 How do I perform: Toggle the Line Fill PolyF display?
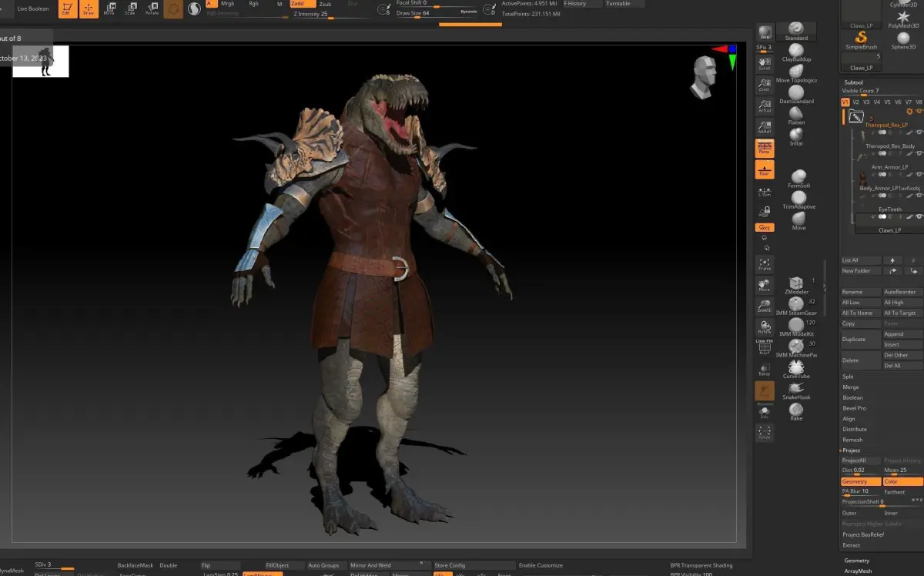point(765,347)
